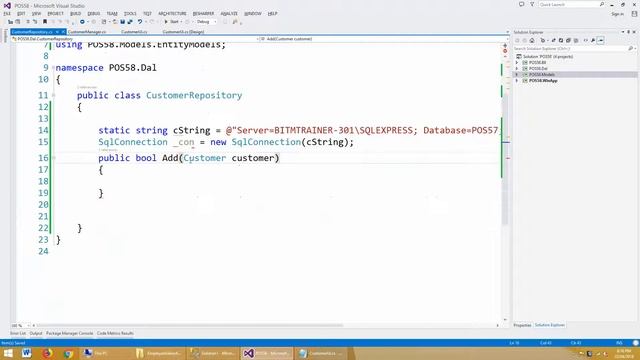Click the Solution Explorer Properties wrench icon
Screen dimensions: 640x360
(x=593, y=40)
